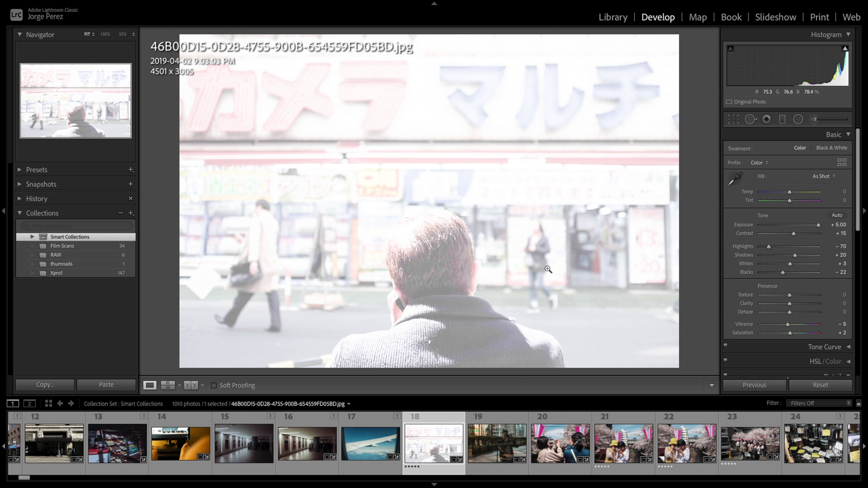Open grid view from filmstrip bar

(48, 403)
